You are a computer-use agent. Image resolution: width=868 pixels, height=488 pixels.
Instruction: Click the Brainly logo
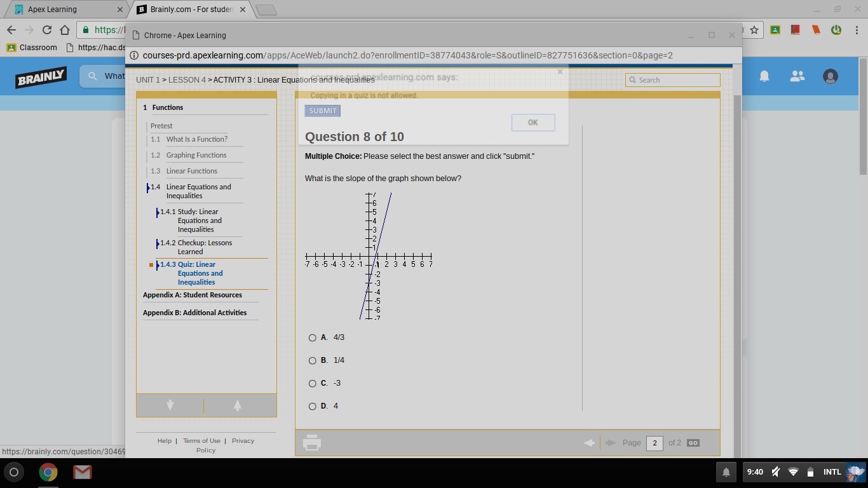point(41,77)
